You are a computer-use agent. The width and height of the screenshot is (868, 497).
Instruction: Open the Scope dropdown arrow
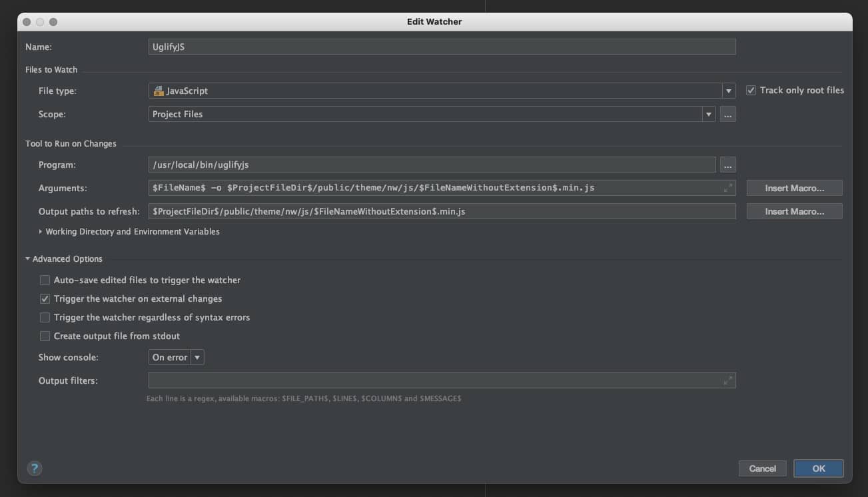(708, 115)
